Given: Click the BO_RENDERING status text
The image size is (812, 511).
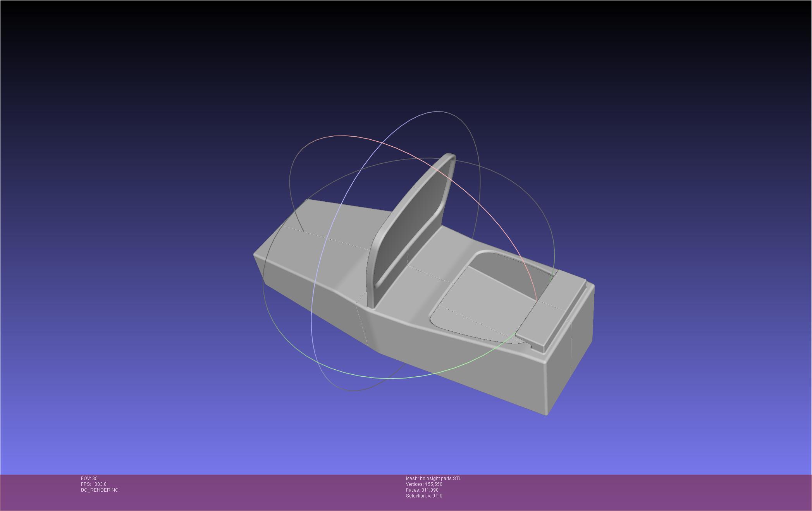Looking at the screenshot, I should coord(100,490).
